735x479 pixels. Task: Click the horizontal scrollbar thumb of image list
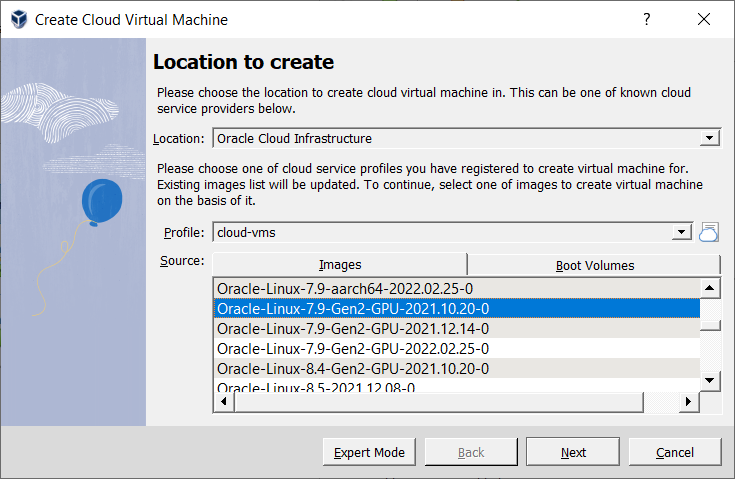pos(439,402)
